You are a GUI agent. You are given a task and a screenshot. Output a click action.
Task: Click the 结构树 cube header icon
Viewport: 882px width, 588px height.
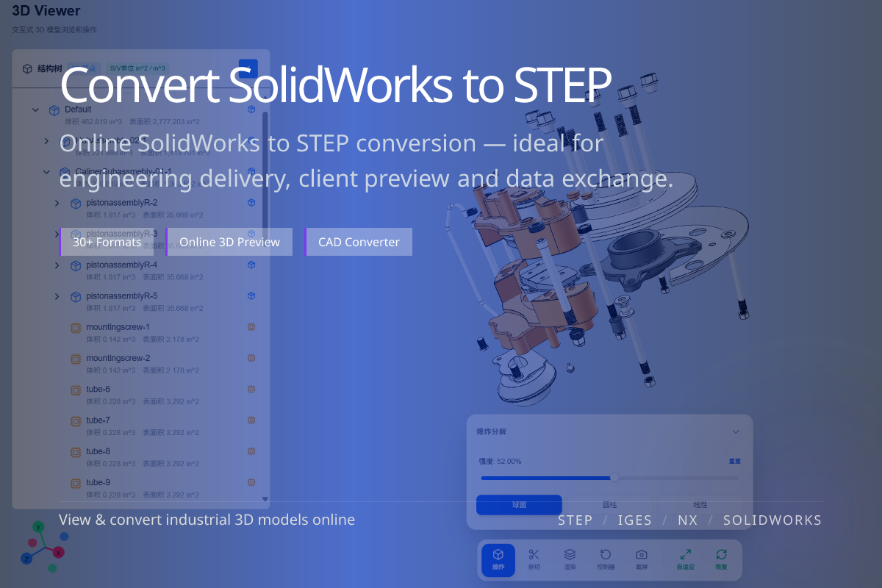(27, 69)
